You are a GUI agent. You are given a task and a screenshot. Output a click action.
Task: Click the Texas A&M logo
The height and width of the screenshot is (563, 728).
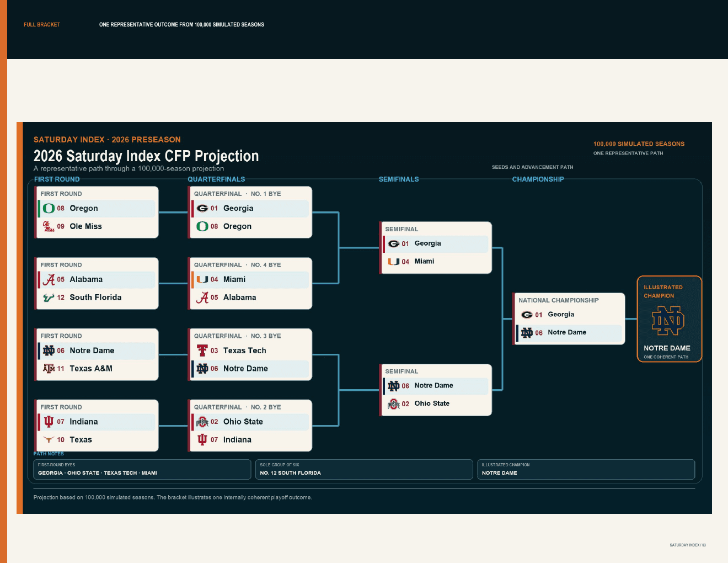pyautogui.click(x=49, y=369)
